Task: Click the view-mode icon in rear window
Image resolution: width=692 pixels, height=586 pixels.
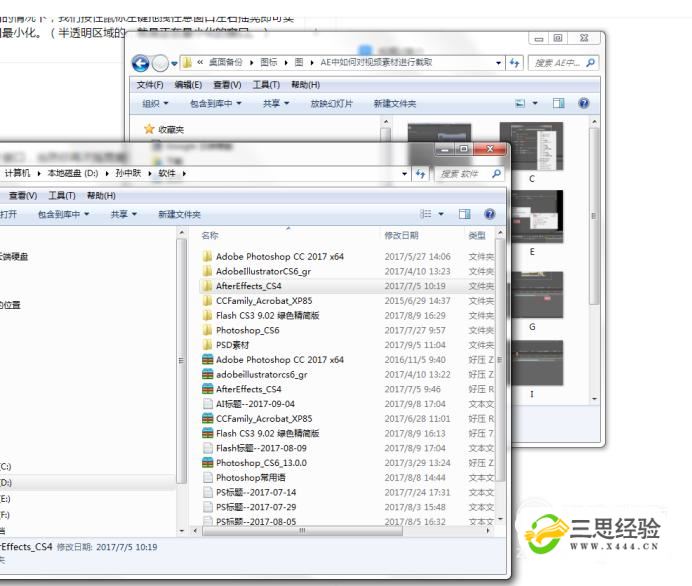Action: tap(520, 103)
